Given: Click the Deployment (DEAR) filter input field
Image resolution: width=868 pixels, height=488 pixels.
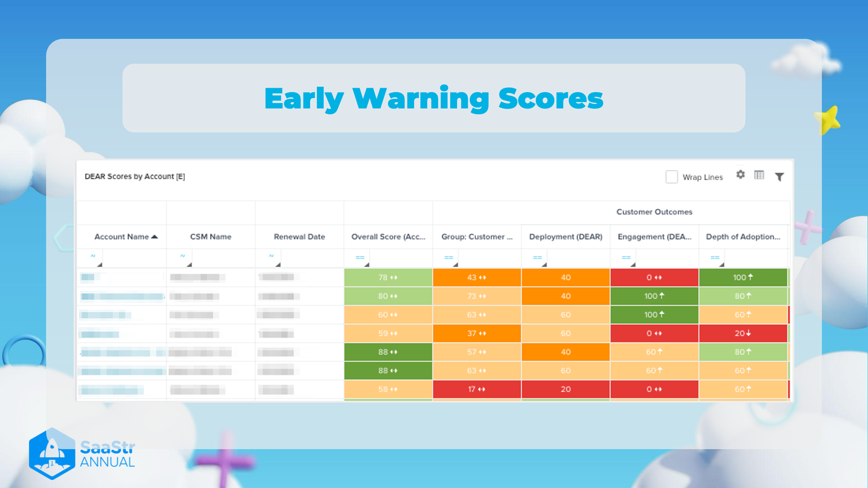Looking at the screenshot, I should (578, 258).
